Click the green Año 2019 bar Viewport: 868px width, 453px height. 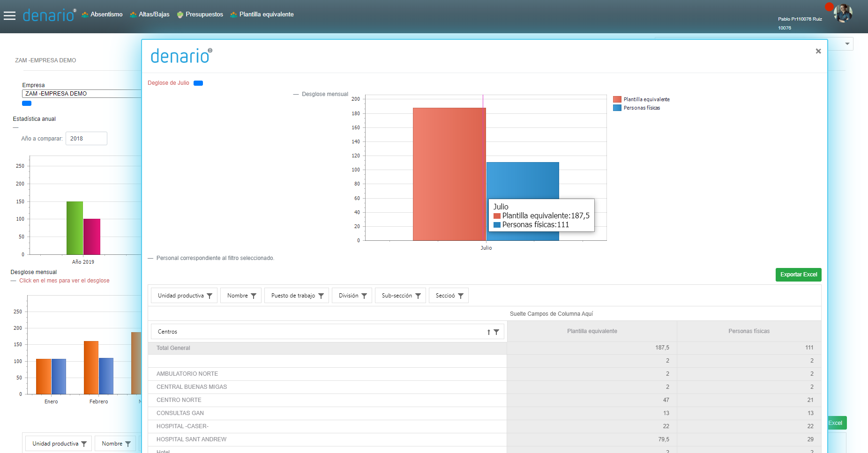pos(75,228)
